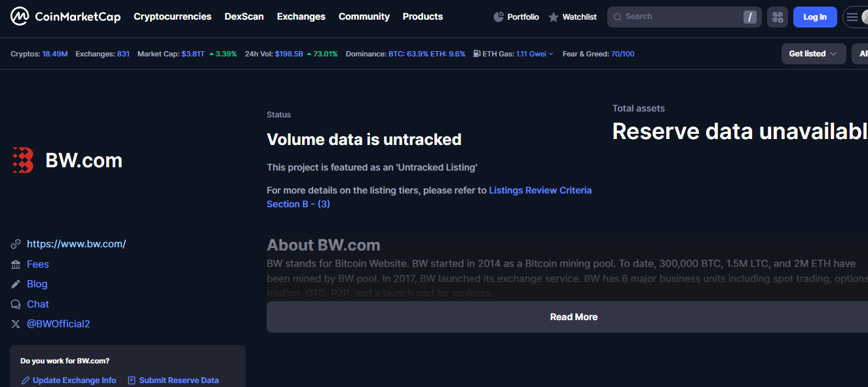Click Market Cap value $3.81T
The width and height of the screenshot is (868, 387).
point(193,54)
